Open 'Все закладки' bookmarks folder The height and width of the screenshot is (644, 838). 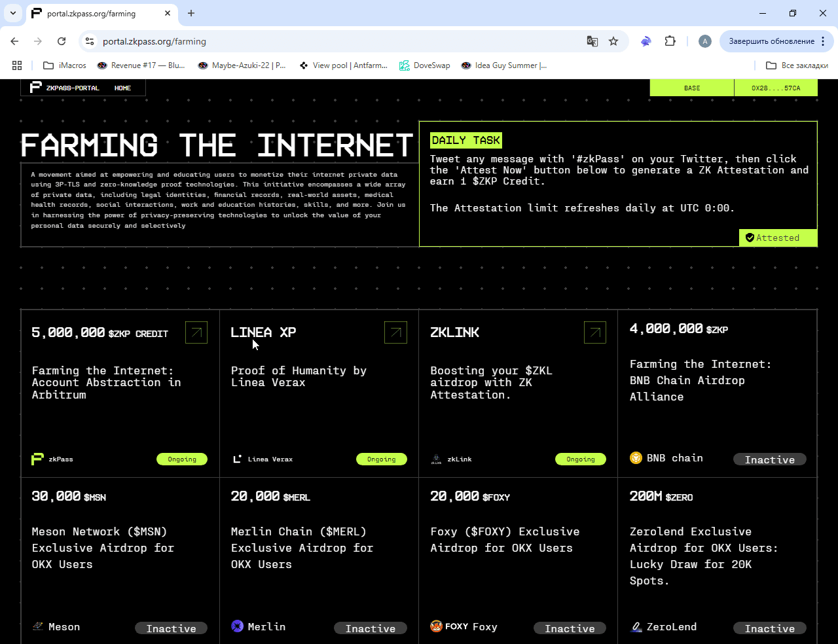click(797, 65)
